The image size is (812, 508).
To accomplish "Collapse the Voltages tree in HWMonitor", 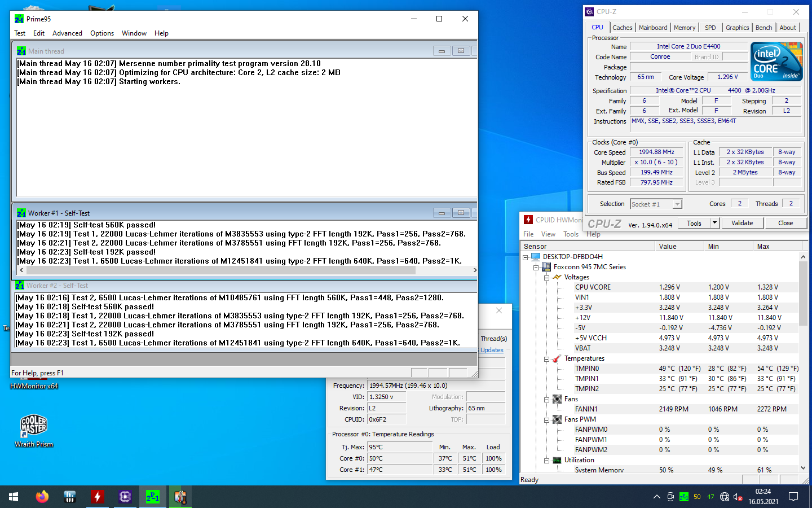I will point(546,277).
